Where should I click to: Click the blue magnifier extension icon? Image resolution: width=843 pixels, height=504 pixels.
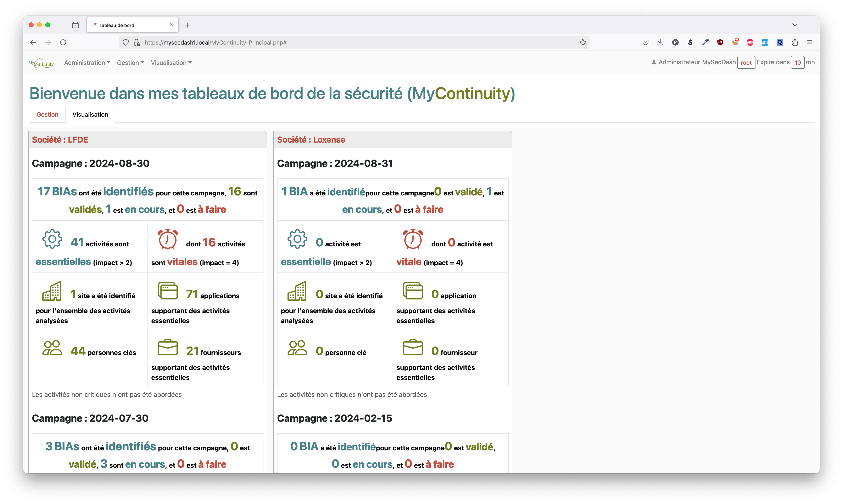pyautogui.click(x=780, y=42)
